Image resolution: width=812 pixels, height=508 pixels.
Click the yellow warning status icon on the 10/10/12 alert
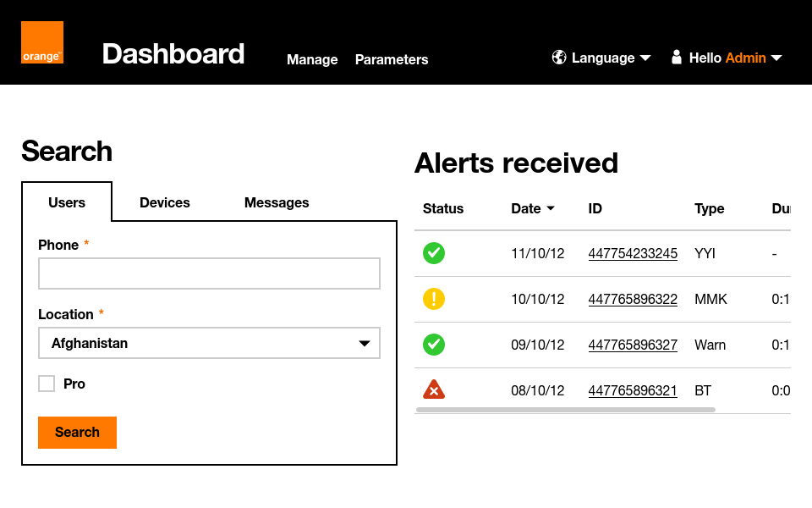[434, 299]
